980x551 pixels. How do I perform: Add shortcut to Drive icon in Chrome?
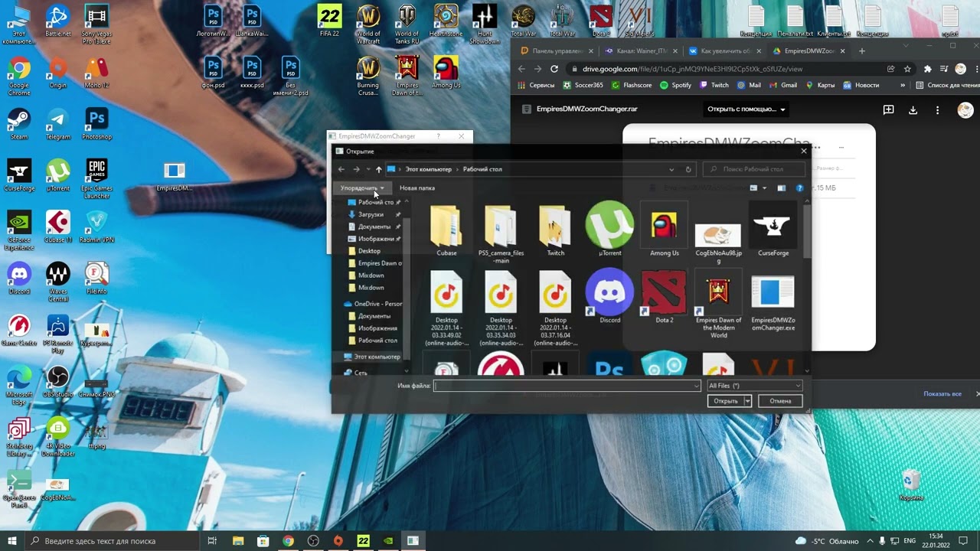888,109
